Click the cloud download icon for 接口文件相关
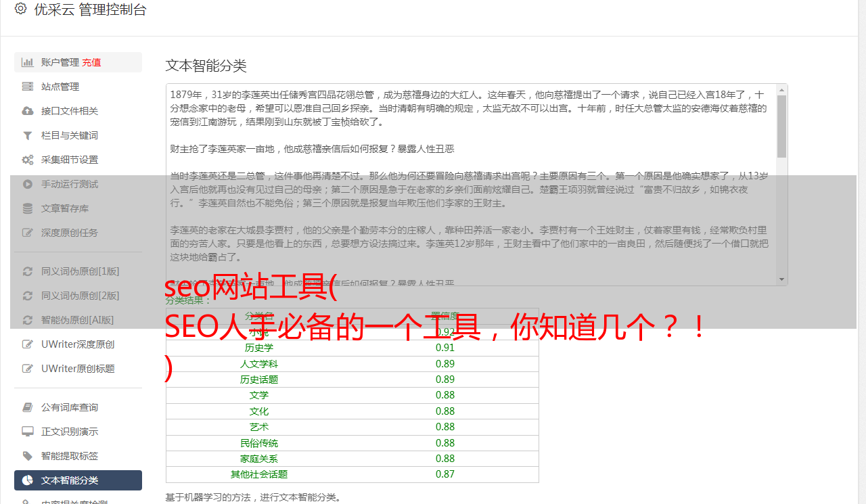This screenshot has height=504, width=866. point(28,111)
